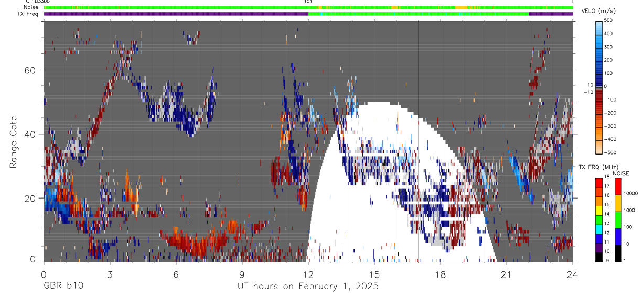The height and width of the screenshot is (297, 644).
Task: Click the purple 10–11 MHz TX FRQ swatch
Action: point(599,248)
